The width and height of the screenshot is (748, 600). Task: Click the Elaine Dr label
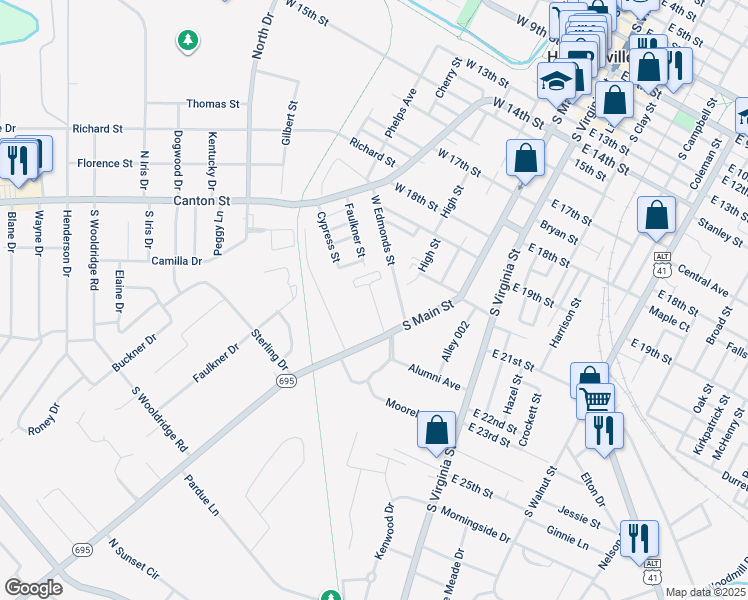click(x=119, y=291)
